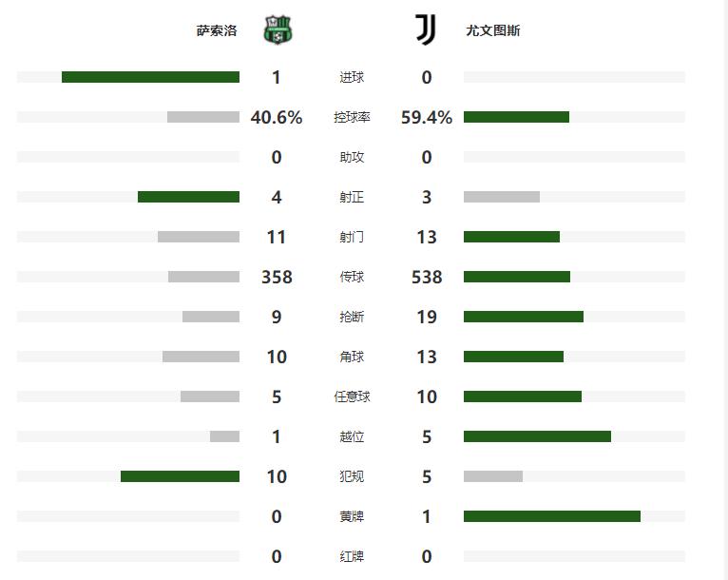The width and height of the screenshot is (728, 580).
Task: Select the 进球 stat label
Action: [352, 78]
